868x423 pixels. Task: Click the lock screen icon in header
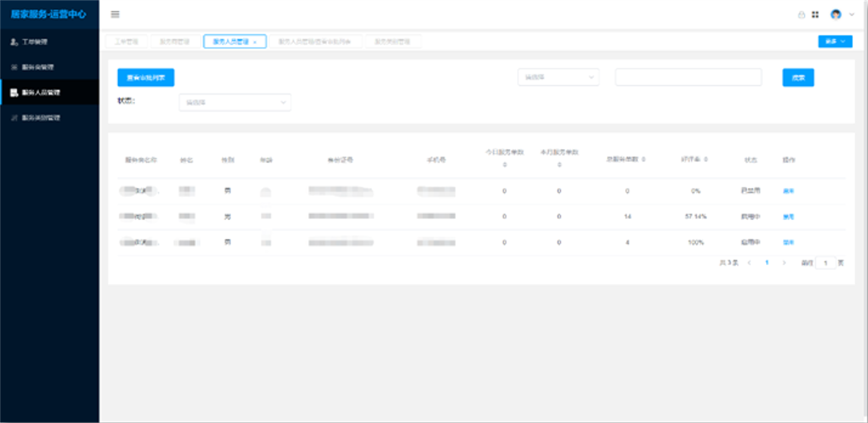point(801,15)
